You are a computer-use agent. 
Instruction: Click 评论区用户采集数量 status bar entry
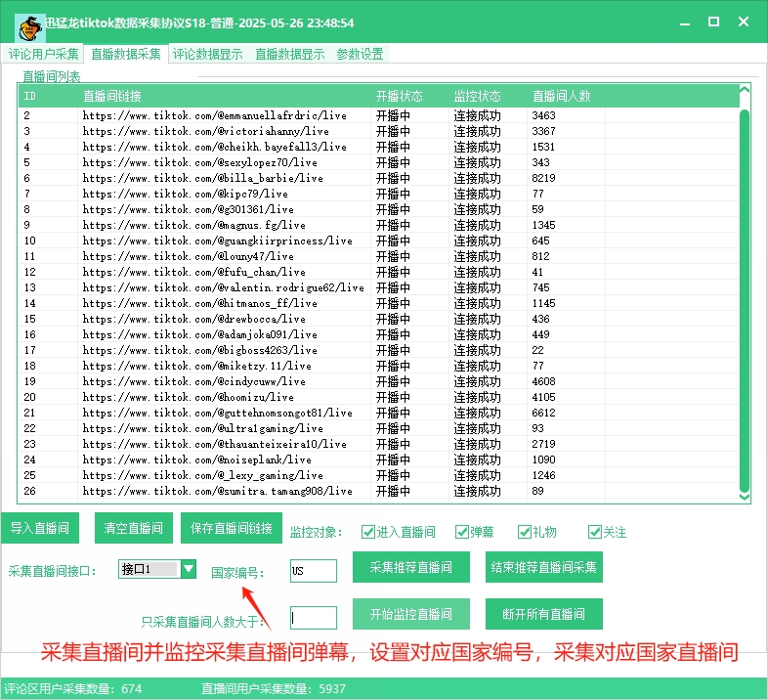(72, 688)
